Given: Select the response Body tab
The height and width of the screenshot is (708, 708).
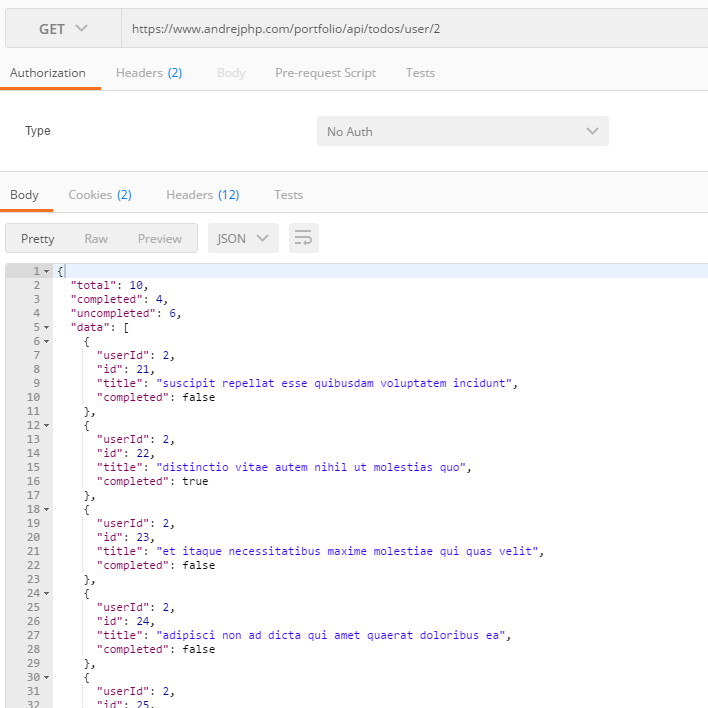Looking at the screenshot, I should pos(24,195).
